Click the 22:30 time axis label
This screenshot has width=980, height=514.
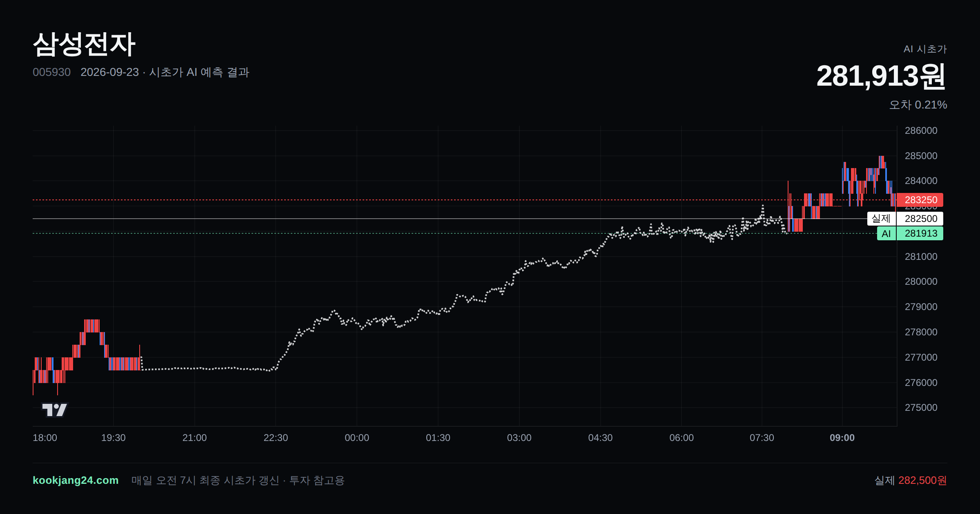pyautogui.click(x=276, y=438)
